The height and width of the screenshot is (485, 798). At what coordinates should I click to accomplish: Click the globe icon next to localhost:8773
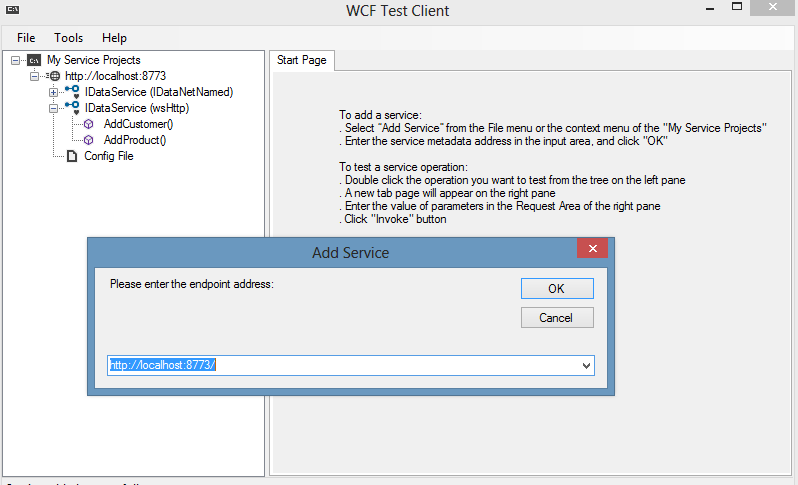coord(54,76)
